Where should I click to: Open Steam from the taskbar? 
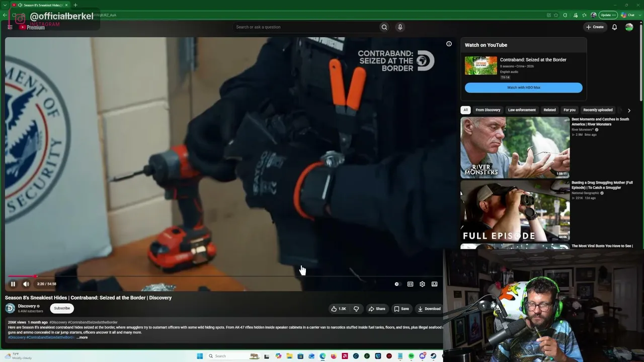tap(433, 356)
